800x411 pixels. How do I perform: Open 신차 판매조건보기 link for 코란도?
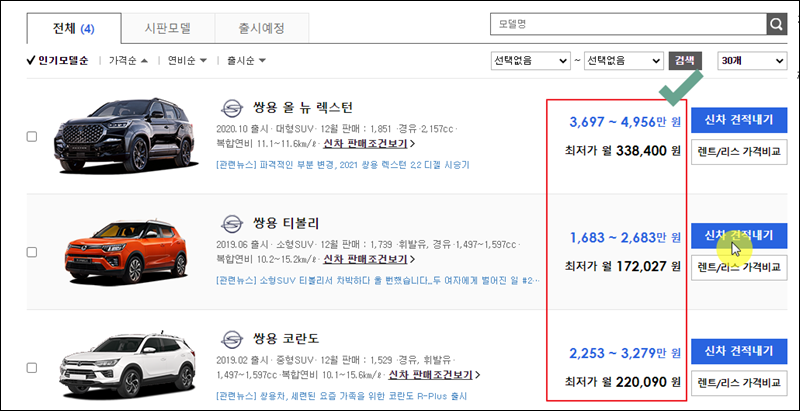pyautogui.click(x=431, y=375)
